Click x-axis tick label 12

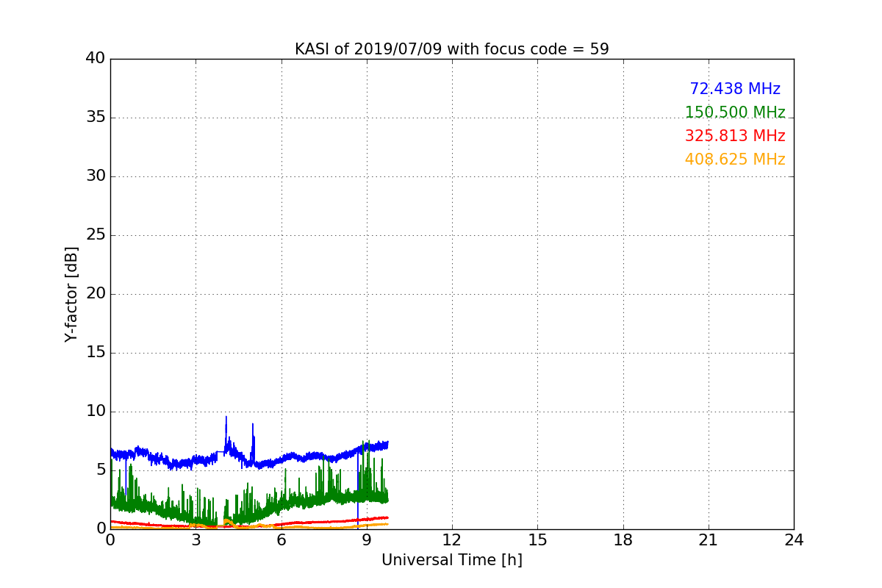[x=452, y=540]
